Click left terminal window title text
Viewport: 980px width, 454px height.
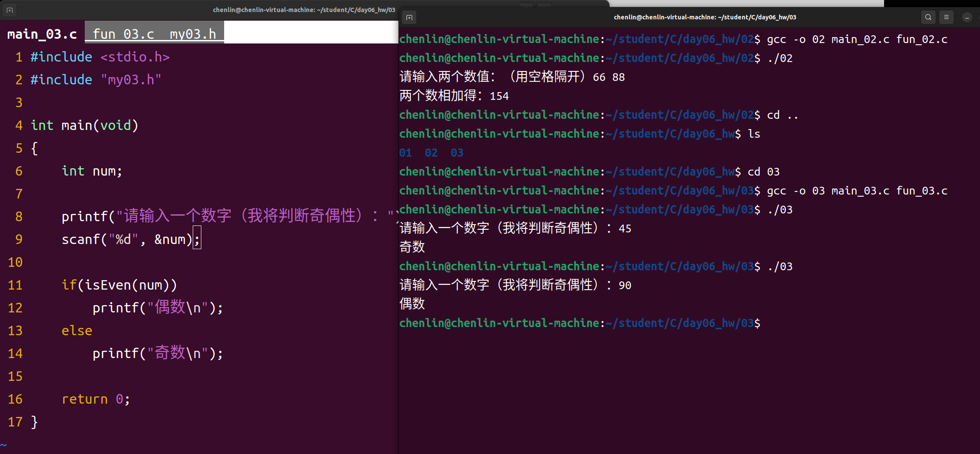pyautogui.click(x=304, y=10)
